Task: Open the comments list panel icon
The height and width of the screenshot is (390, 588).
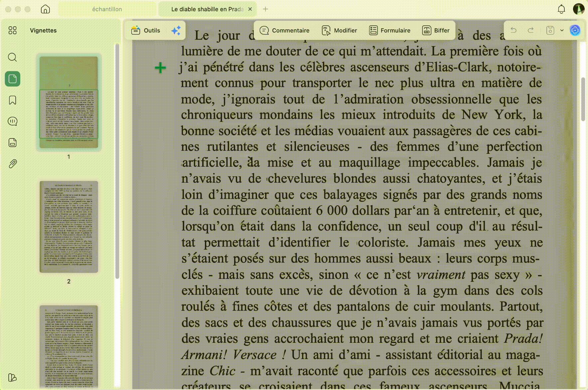Action: click(13, 121)
